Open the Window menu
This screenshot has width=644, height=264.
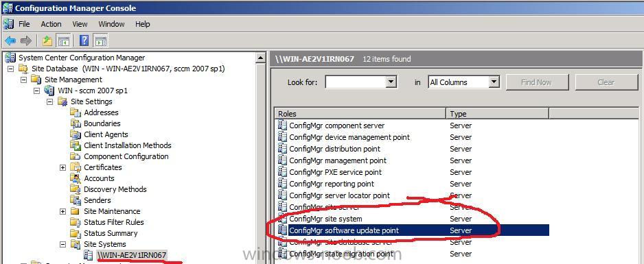111,24
